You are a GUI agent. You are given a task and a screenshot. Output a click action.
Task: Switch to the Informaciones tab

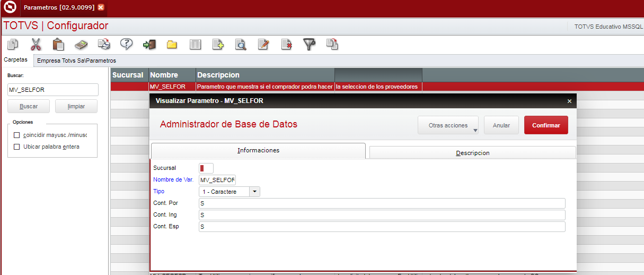click(258, 150)
